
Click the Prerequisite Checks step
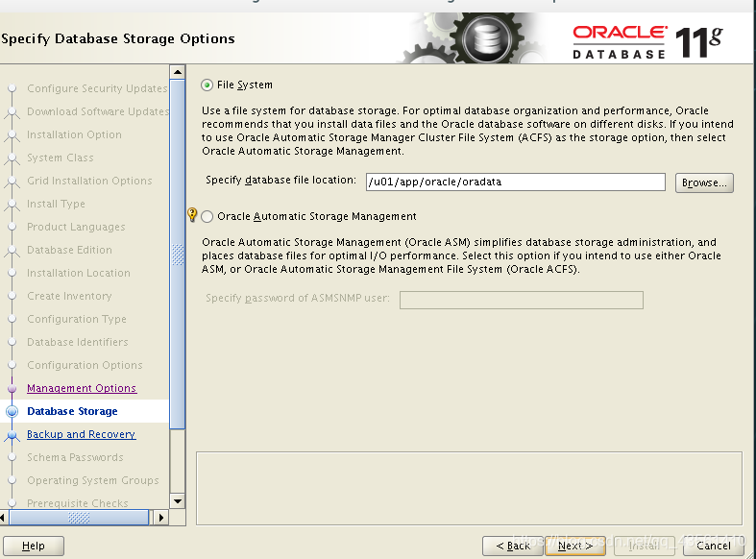point(78,503)
